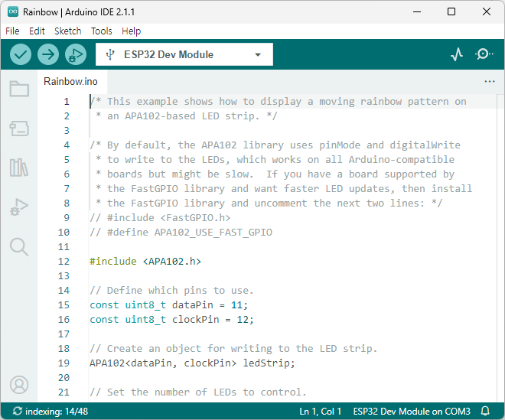Open the Sketch menu
Viewport: 505px width, 420px height.
pyautogui.click(x=67, y=31)
